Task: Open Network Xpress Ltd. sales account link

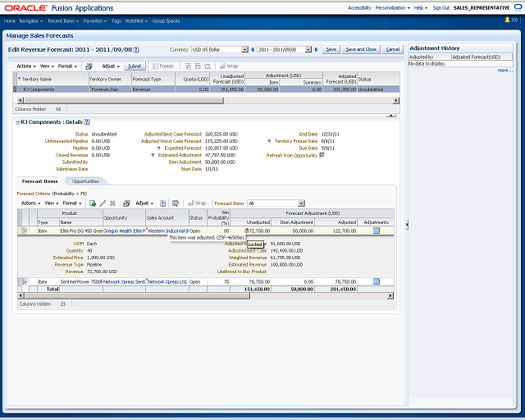Action: [167, 281]
